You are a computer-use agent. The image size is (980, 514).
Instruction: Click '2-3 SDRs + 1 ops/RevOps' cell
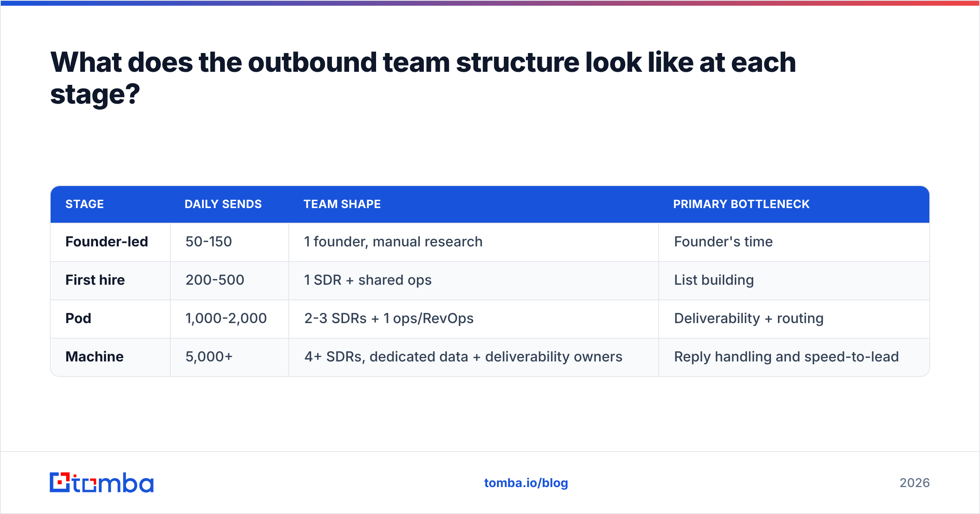(x=474, y=319)
